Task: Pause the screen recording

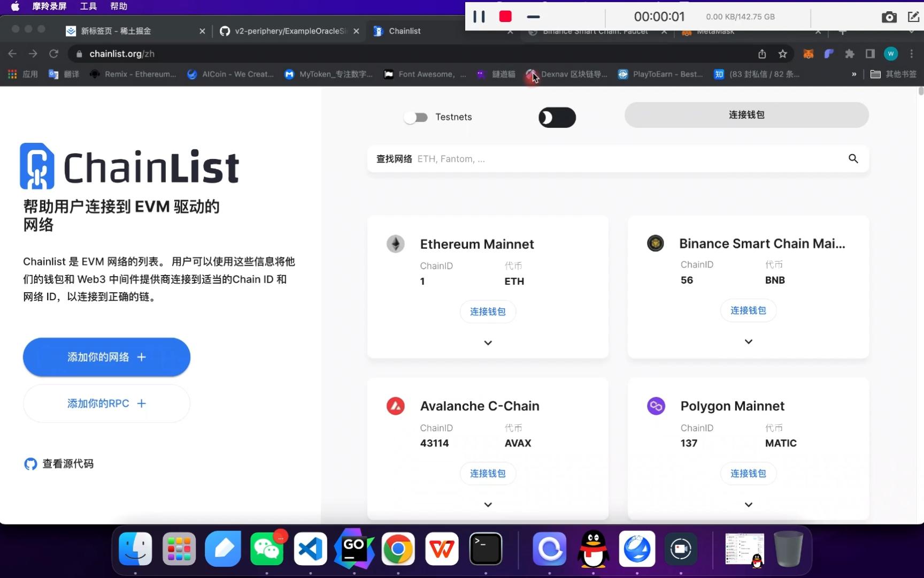Action: [479, 17]
